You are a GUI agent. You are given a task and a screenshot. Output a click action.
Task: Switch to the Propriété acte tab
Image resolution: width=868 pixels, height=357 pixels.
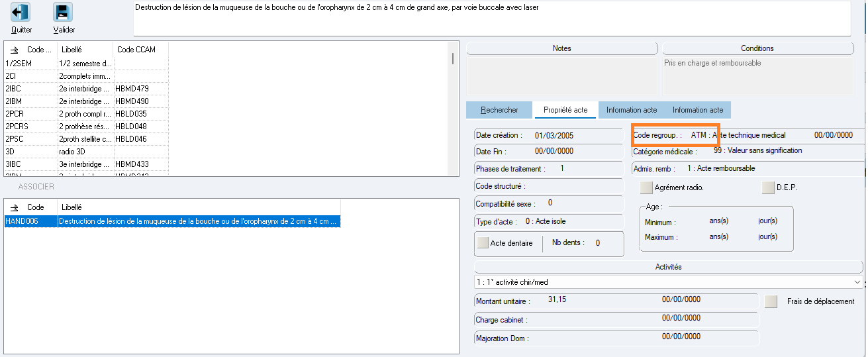565,110
